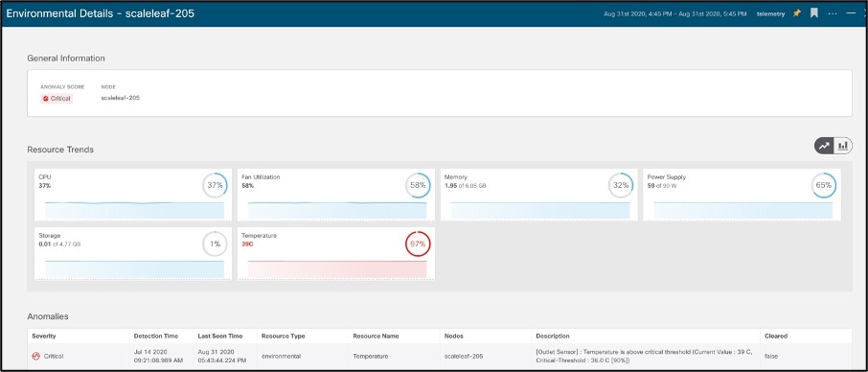Click the CPU 37% circular gauge
The width and height of the screenshot is (868, 372).
pos(215,185)
